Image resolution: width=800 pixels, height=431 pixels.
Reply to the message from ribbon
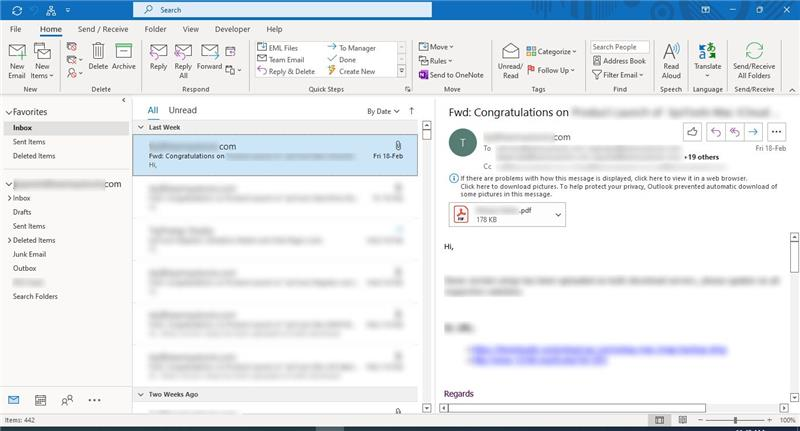[158, 57]
